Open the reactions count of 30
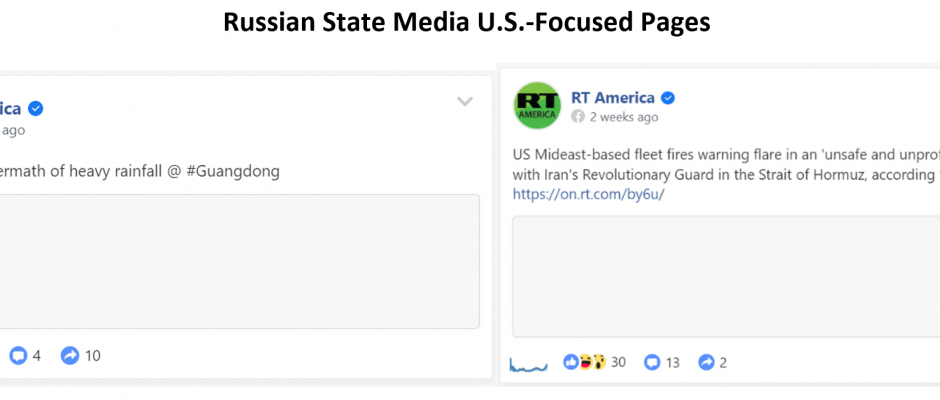Image resolution: width=940 pixels, height=400 pixels. click(618, 362)
